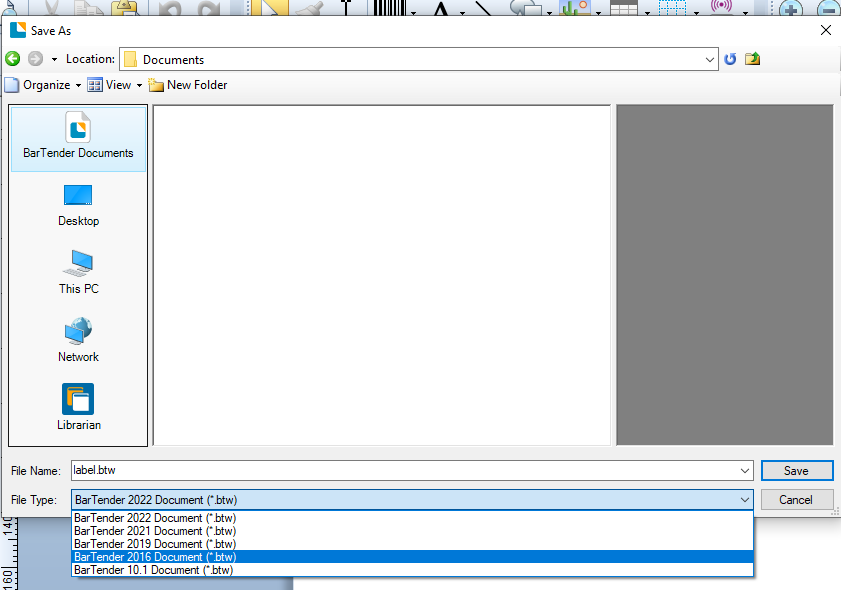This screenshot has width=841, height=590.
Task: Open Librarian from the sidebar
Action: tap(78, 408)
